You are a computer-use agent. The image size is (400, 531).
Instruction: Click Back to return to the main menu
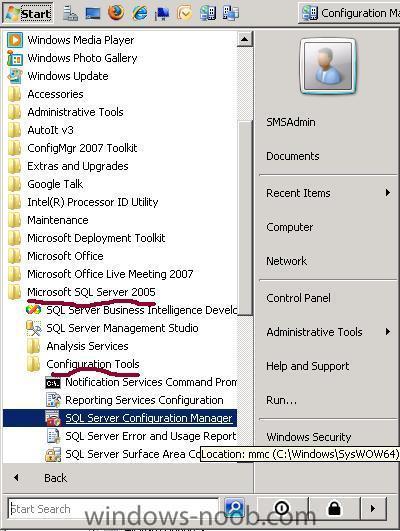[56, 478]
